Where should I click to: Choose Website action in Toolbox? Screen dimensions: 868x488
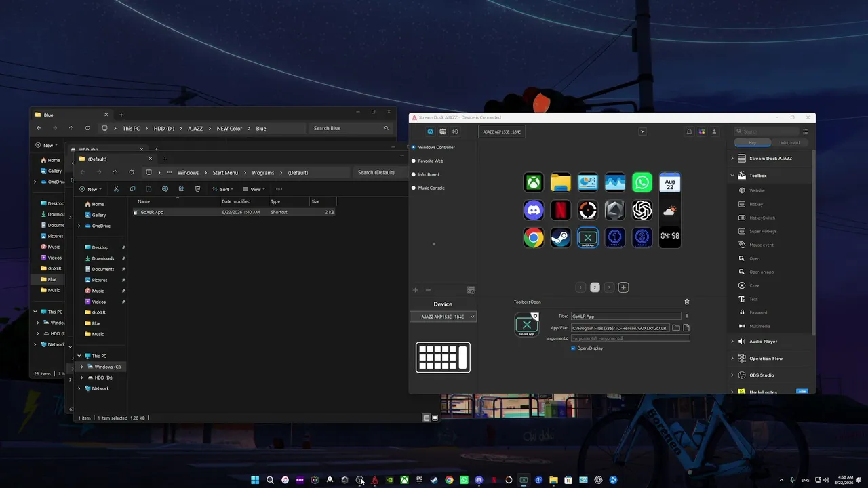coord(757,190)
